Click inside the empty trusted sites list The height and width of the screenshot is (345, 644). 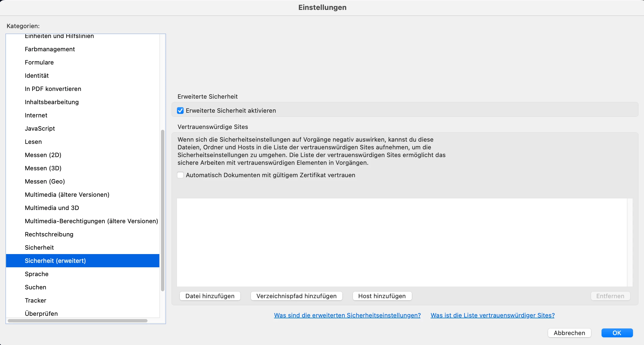pos(401,242)
